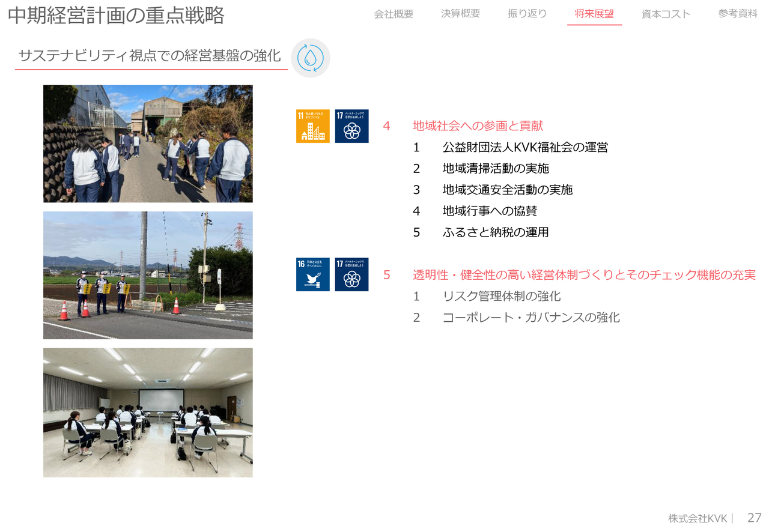Click the サステナビリティ視点での経営基盤の強化 subtitle
This screenshot has width=769, height=532.
(150, 56)
